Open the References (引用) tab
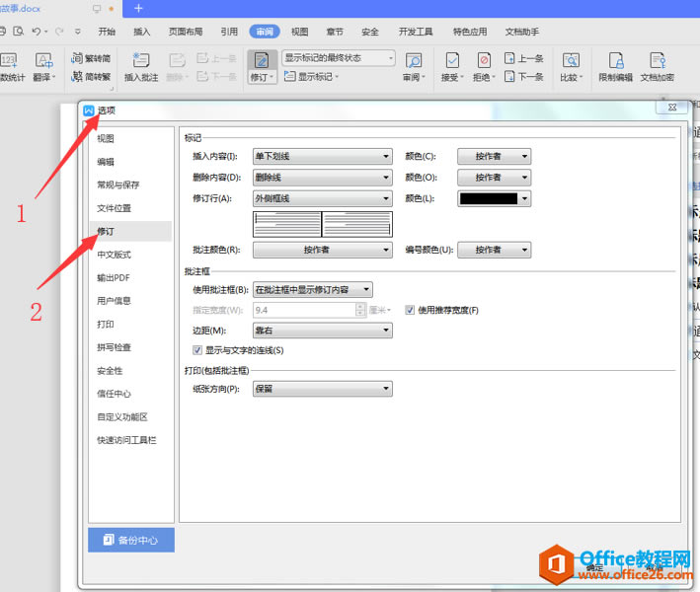The height and width of the screenshot is (592, 700). coord(229,32)
